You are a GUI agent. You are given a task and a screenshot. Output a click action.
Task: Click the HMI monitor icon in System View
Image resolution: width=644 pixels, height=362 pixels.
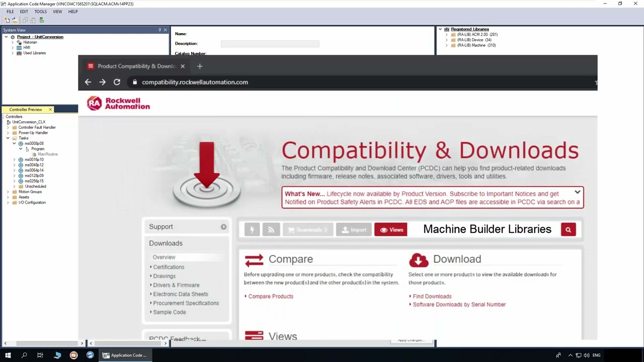point(19,48)
